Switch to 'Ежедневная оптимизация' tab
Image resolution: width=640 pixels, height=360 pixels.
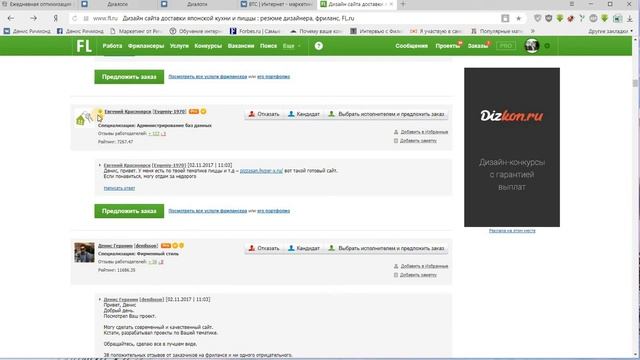(x=37, y=4)
